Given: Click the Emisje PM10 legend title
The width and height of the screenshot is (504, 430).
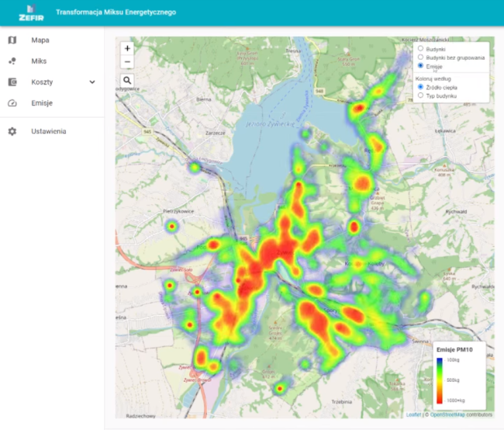Looking at the screenshot, I should tap(454, 349).
